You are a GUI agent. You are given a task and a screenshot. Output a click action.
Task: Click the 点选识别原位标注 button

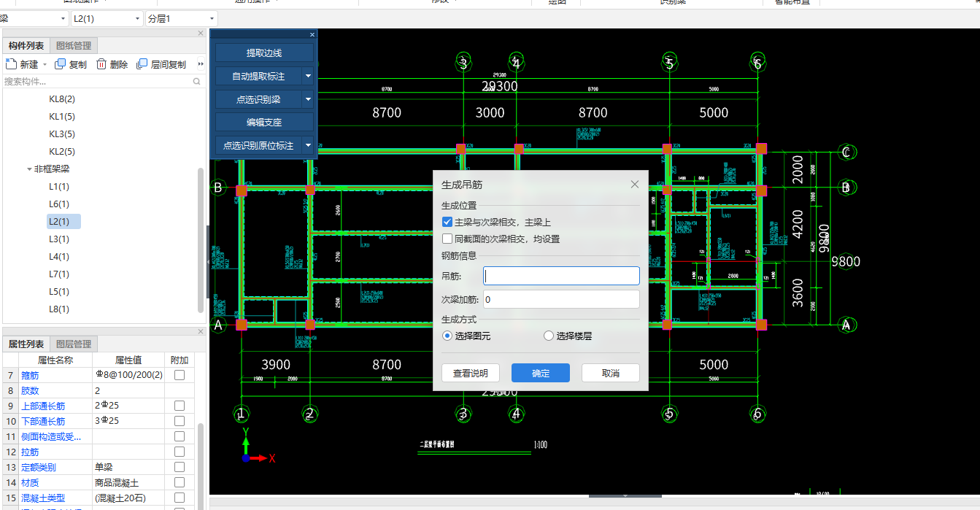(258, 146)
